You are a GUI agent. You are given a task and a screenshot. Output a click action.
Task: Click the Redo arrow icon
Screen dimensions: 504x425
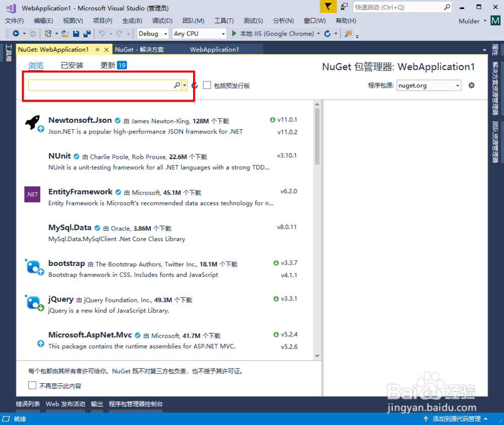119,33
